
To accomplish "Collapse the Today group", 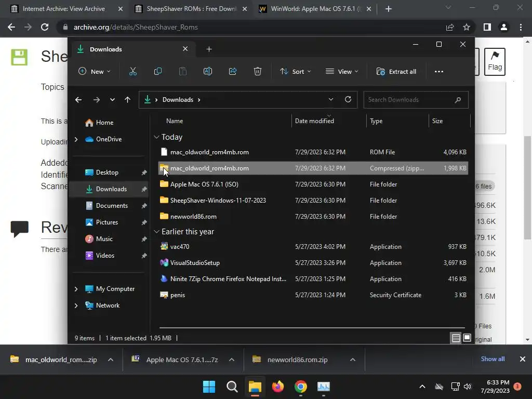I will (x=156, y=137).
